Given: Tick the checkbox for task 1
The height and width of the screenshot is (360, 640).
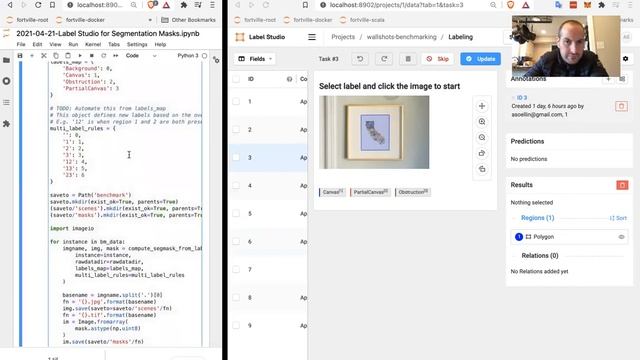Looking at the screenshot, I should click(x=236, y=101).
